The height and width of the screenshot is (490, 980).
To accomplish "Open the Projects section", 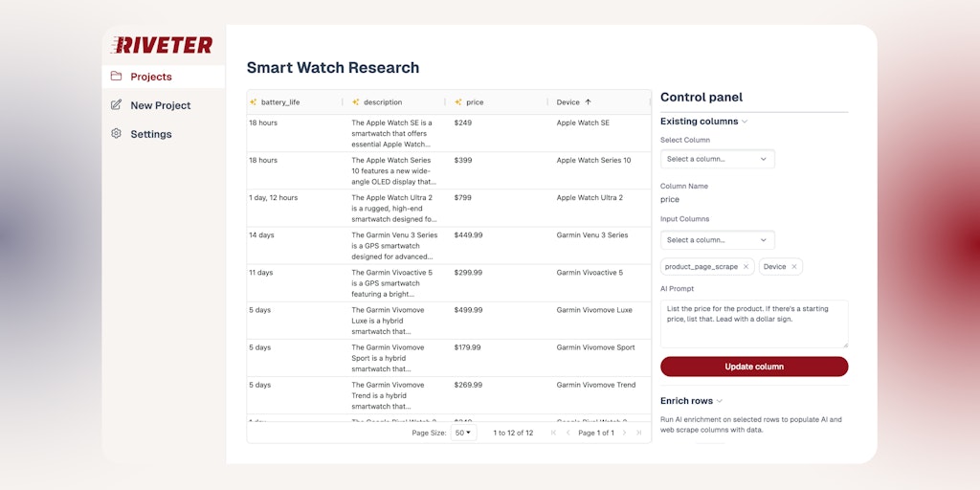I will click(163, 77).
